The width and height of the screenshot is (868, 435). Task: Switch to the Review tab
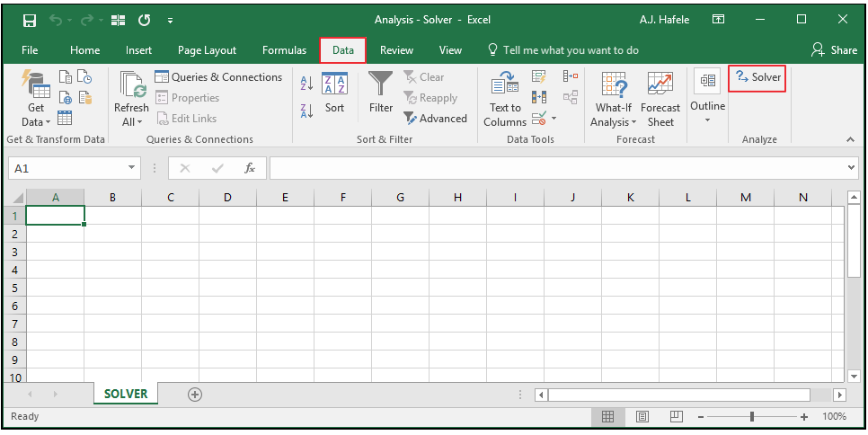396,50
